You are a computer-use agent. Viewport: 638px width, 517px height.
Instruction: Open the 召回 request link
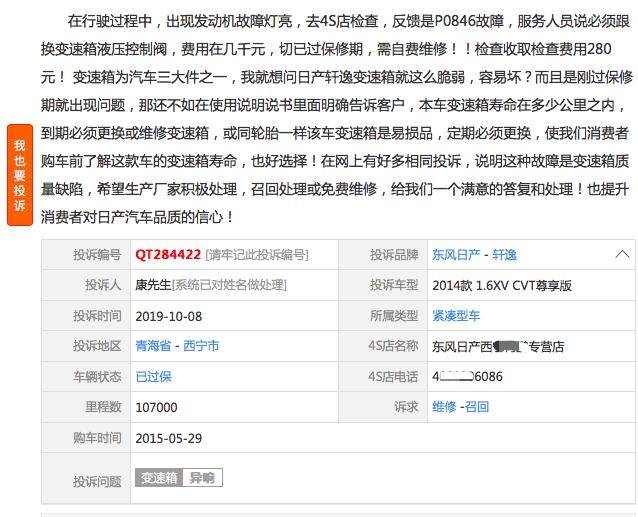(x=477, y=407)
